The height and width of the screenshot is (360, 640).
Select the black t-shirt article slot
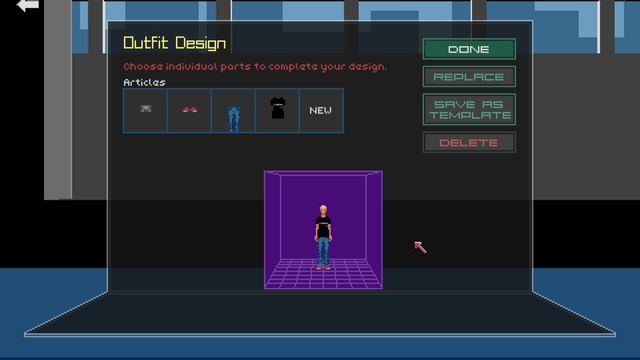pos(278,111)
